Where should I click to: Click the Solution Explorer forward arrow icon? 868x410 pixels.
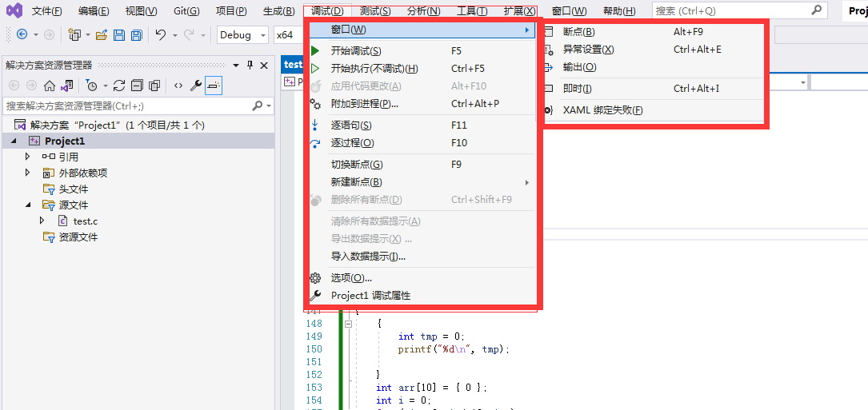pyautogui.click(x=31, y=86)
